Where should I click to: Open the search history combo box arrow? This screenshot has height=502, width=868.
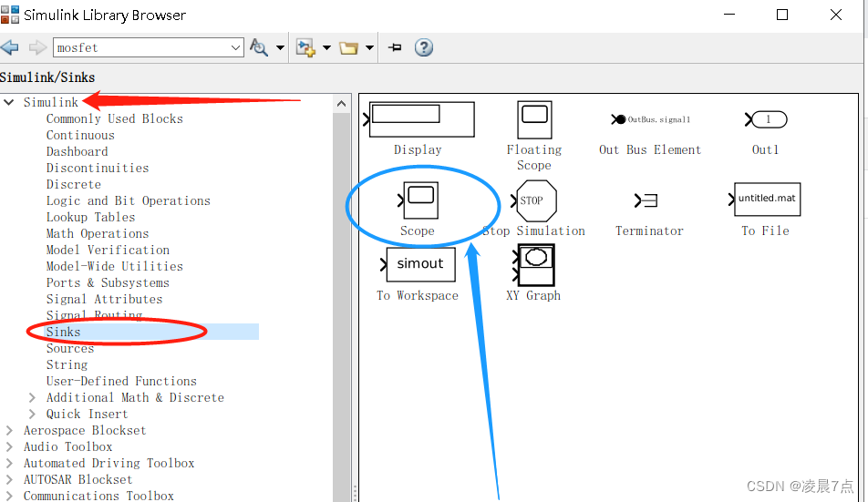pyautogui.click(x=236, y=47)
